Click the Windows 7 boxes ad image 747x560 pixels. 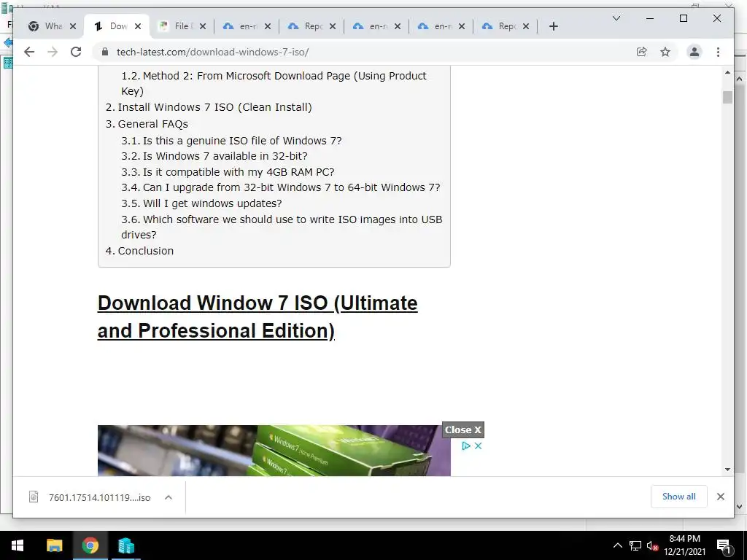[274, 451]
